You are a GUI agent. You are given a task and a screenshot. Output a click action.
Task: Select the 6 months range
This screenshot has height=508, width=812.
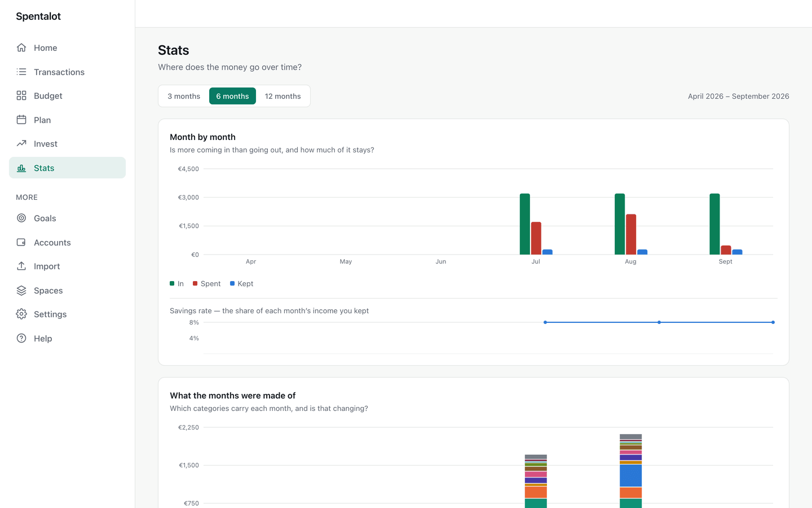232,96
